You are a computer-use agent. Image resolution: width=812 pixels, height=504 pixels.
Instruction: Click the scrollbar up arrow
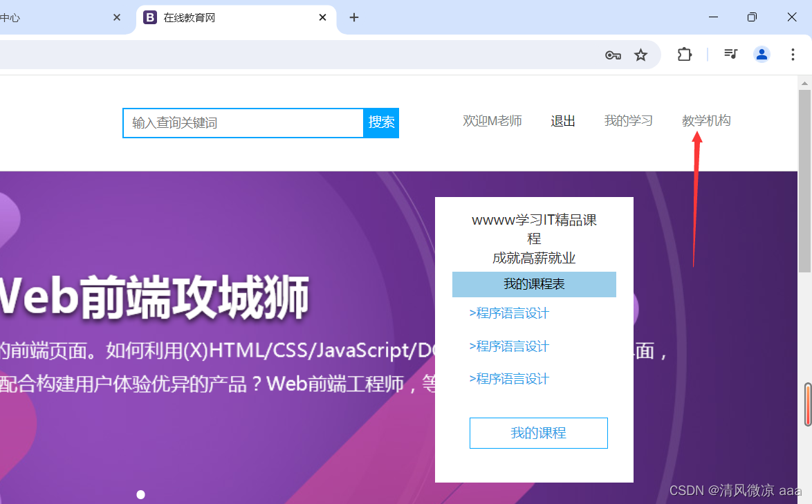pos(804,83)
